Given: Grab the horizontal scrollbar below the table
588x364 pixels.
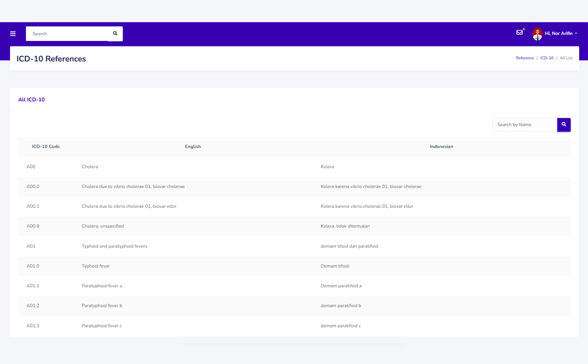Looking at the screenshot, I should [x=294, y=343].
